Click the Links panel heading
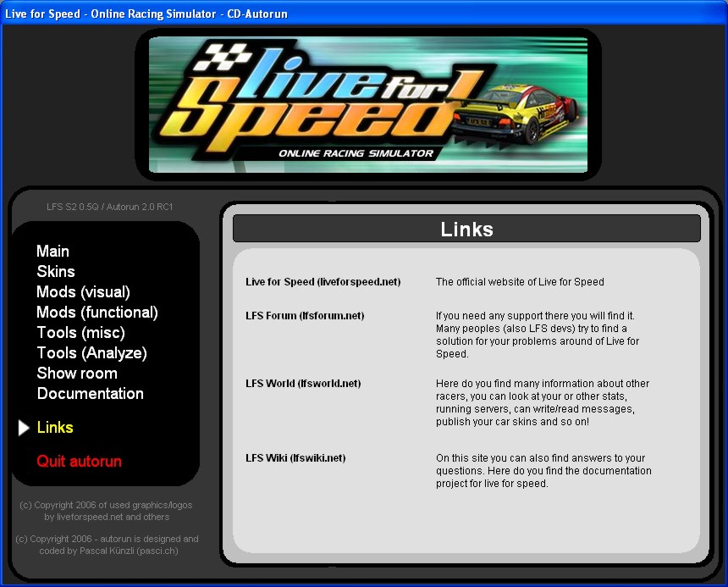Screen dimensions: 728x587 tap(466, 229)
